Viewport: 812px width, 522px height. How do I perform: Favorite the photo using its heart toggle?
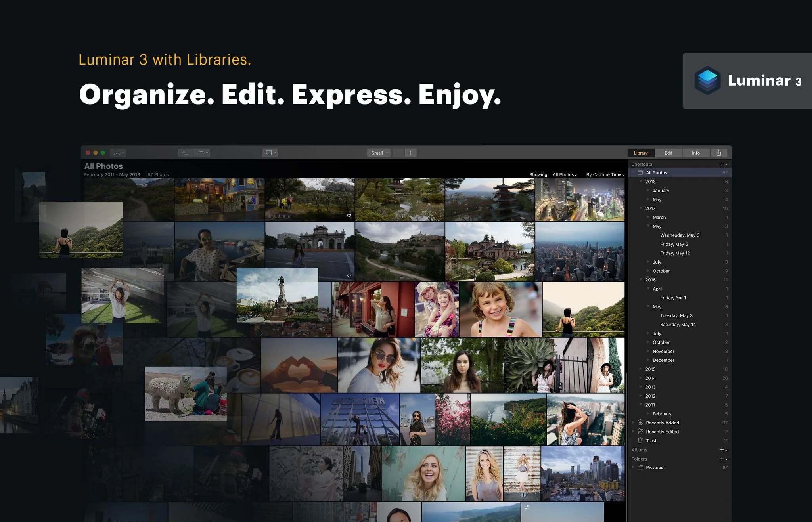(x=349, y=216)
